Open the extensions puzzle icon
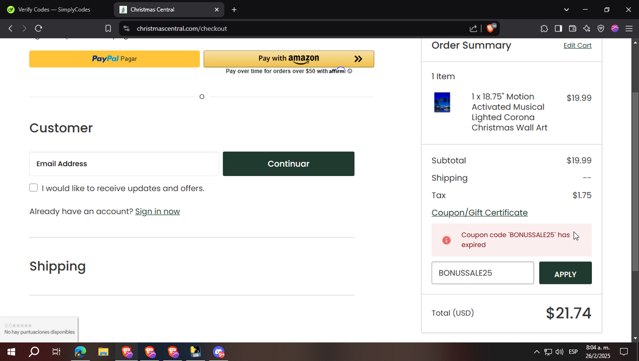The height and width of the screenshot is (361, 639). 544,29
